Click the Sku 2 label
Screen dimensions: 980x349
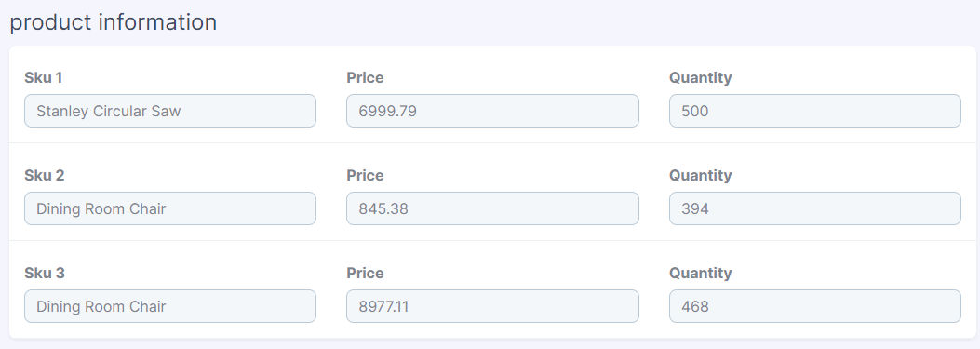45,175
